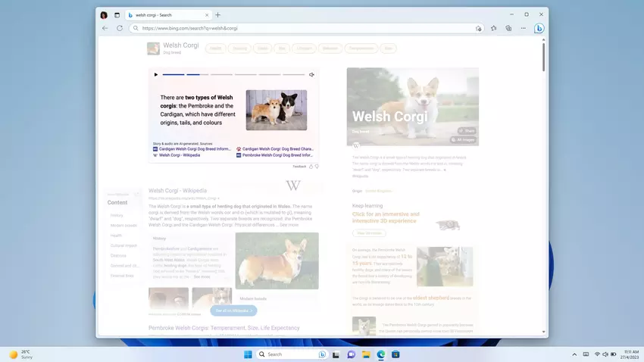The image size is (644, 362).
Task: Like the story with thumbs up
Action: pyautogui.click(x=311, y=166)
